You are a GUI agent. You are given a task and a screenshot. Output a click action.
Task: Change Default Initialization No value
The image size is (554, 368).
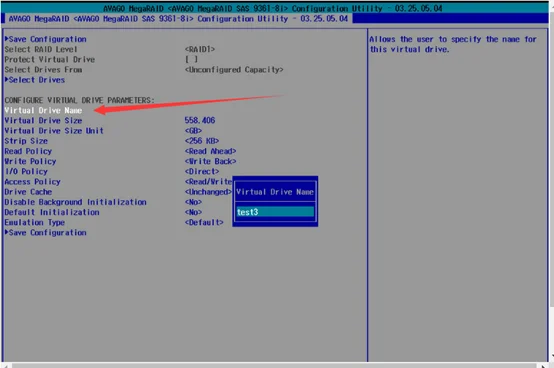pos(193,212)
